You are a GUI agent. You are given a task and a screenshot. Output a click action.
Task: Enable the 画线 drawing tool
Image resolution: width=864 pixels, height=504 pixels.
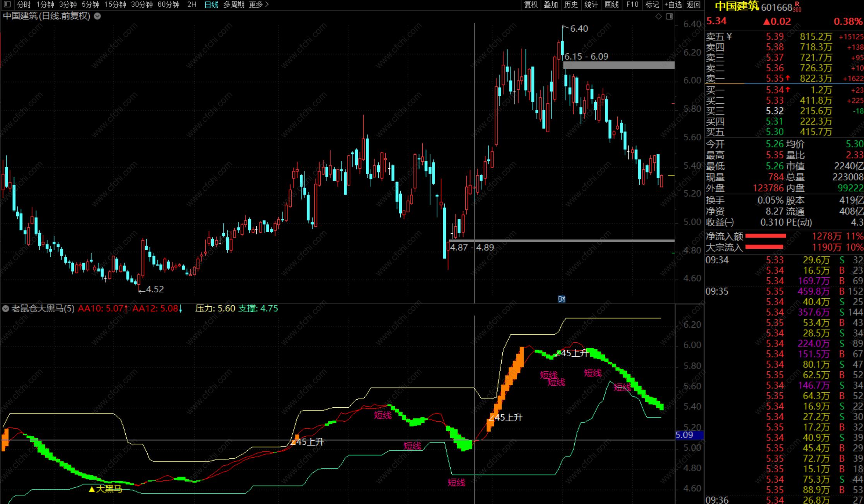tap(611, 5)
